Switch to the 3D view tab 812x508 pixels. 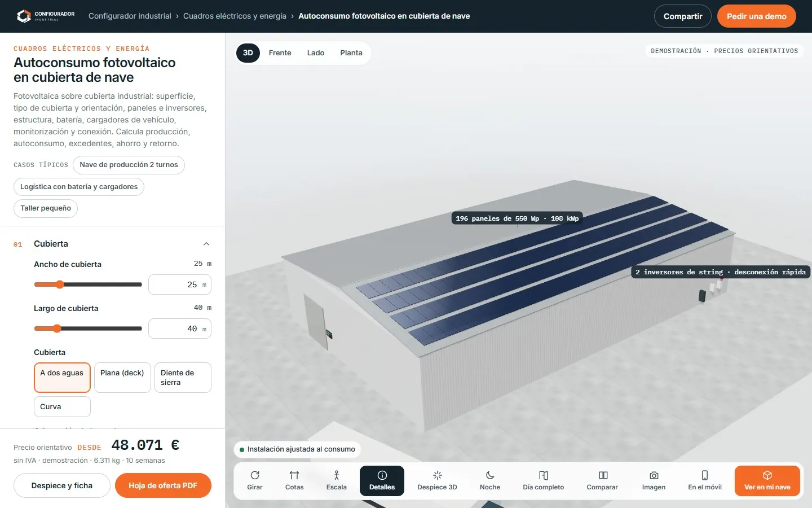pyautogui.click(x=248, y=53)
